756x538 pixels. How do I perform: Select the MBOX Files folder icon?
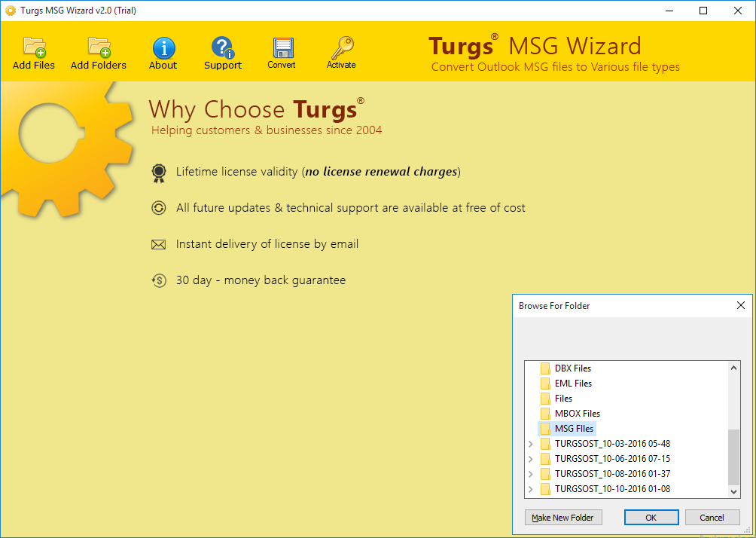[545, 414]
